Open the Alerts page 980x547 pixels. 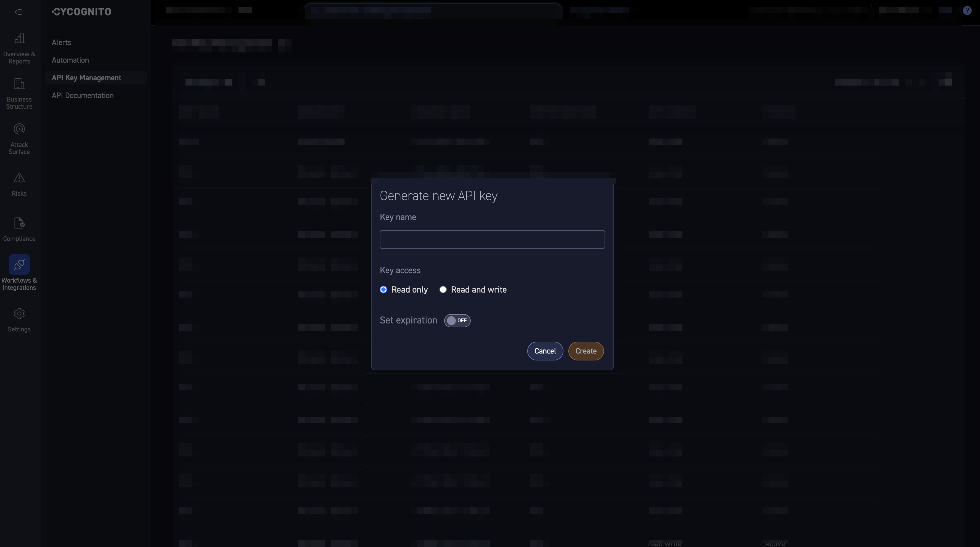coord(61,42)
